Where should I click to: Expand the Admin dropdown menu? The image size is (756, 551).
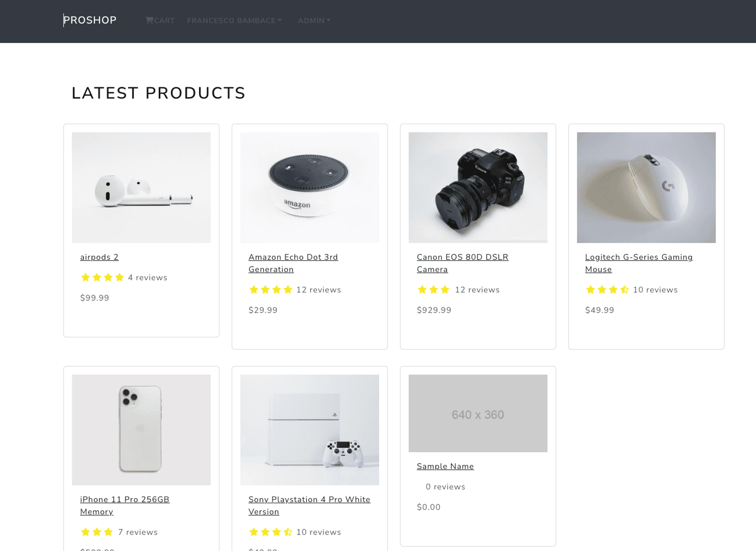click(x=314, y=21)
